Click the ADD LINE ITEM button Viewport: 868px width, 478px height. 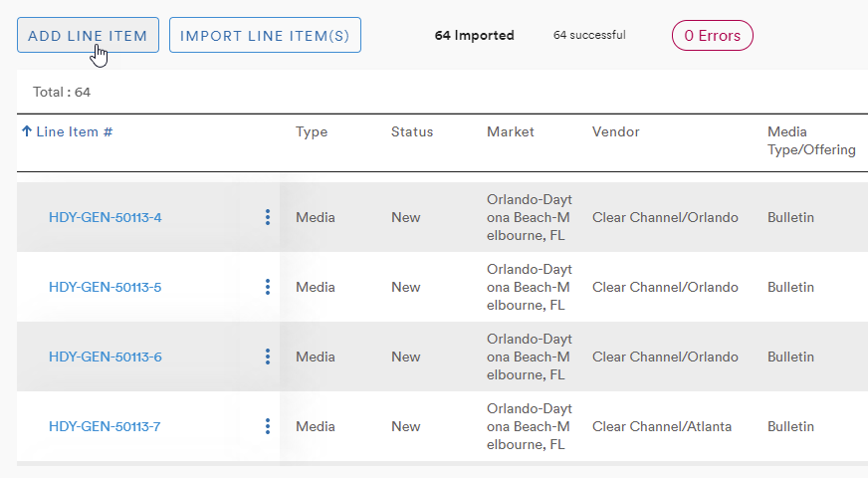tap(88, 35)
